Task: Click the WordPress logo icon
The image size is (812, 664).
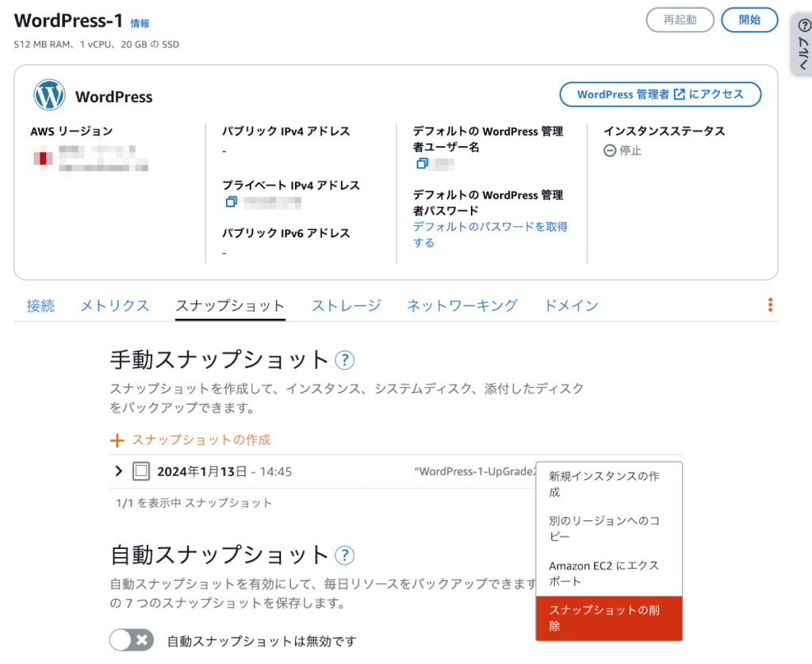Action: (x=49, y=95)
